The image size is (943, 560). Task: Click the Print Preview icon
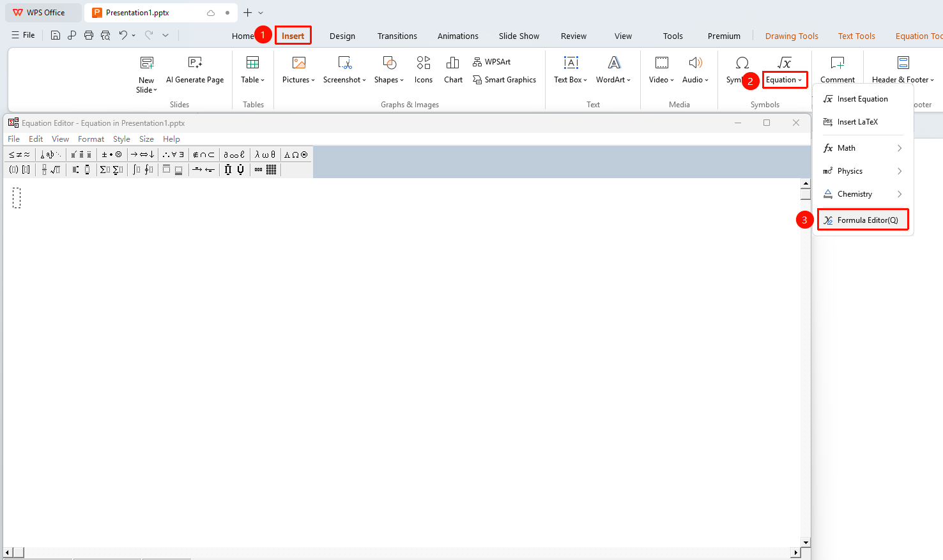105,35
